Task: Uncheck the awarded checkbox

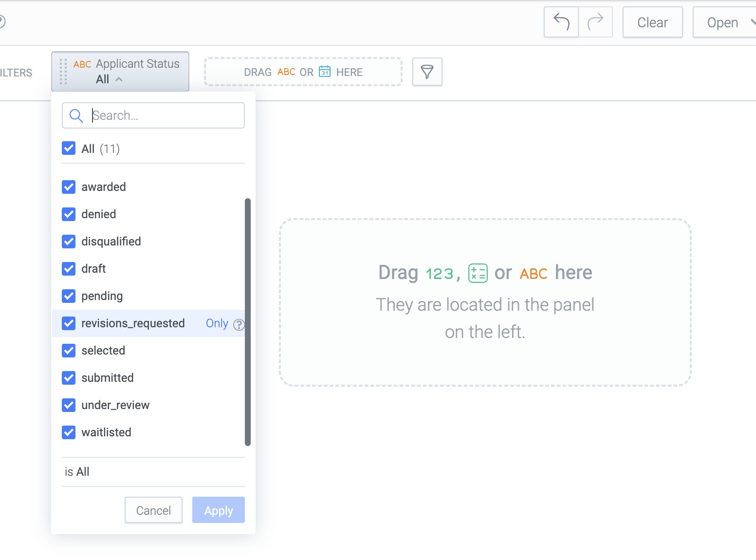Action: [x=69, y=187]
